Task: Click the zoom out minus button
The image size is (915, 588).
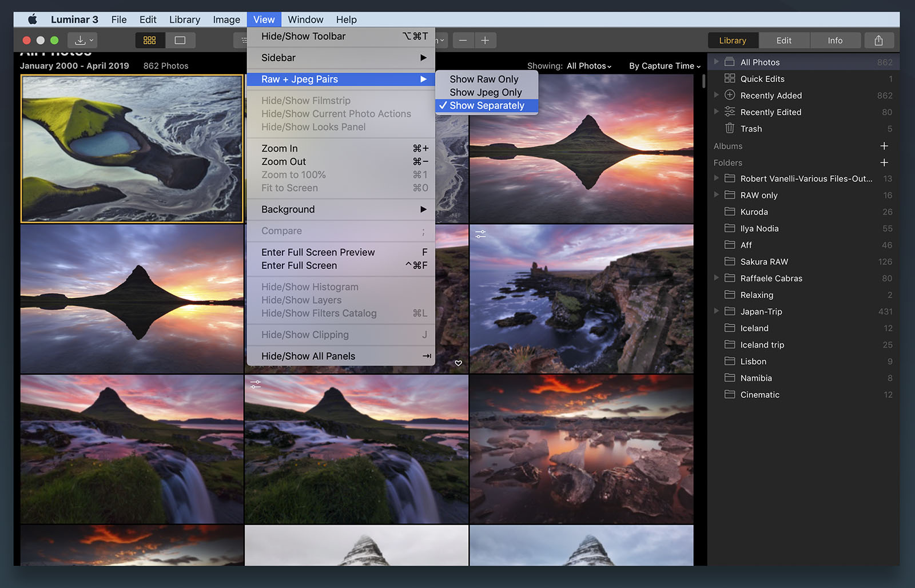Action: point(463,40)
